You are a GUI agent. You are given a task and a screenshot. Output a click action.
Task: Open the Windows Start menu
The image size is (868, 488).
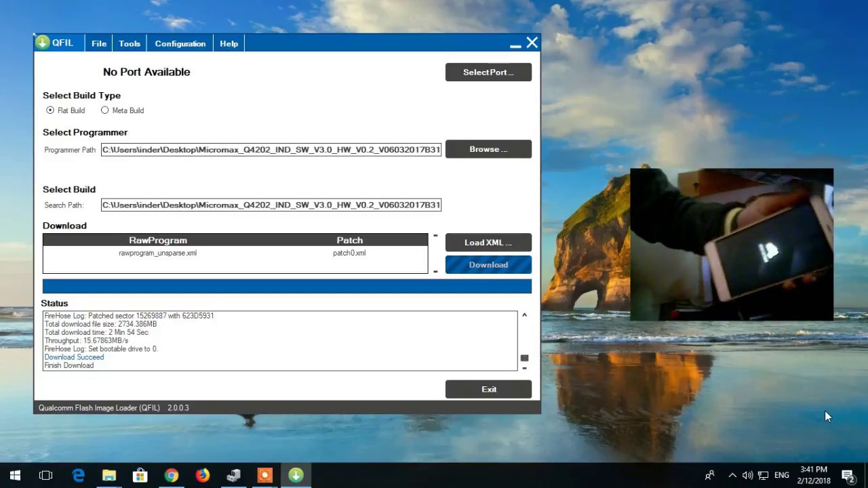[x=15, y=475]
